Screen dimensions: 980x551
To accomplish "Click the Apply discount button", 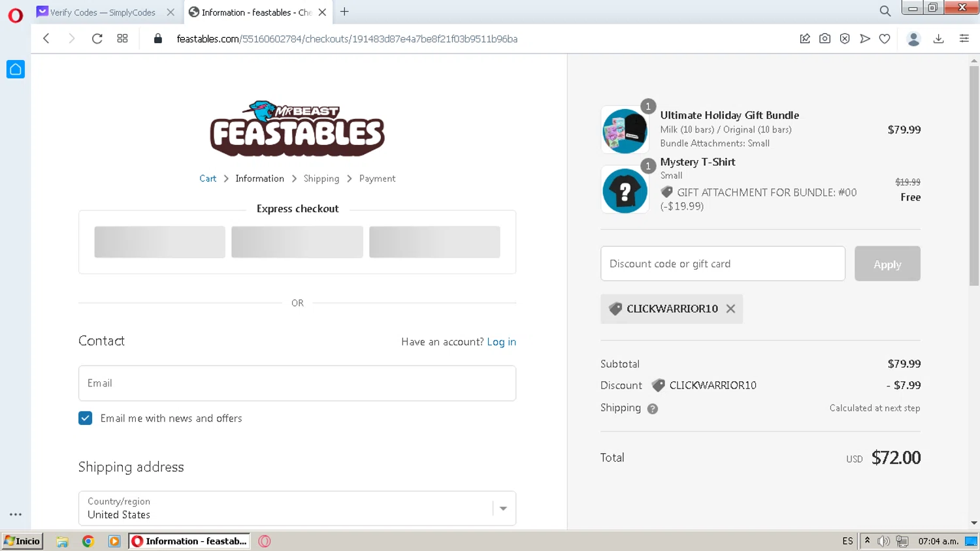I will [x=887, y=264].
